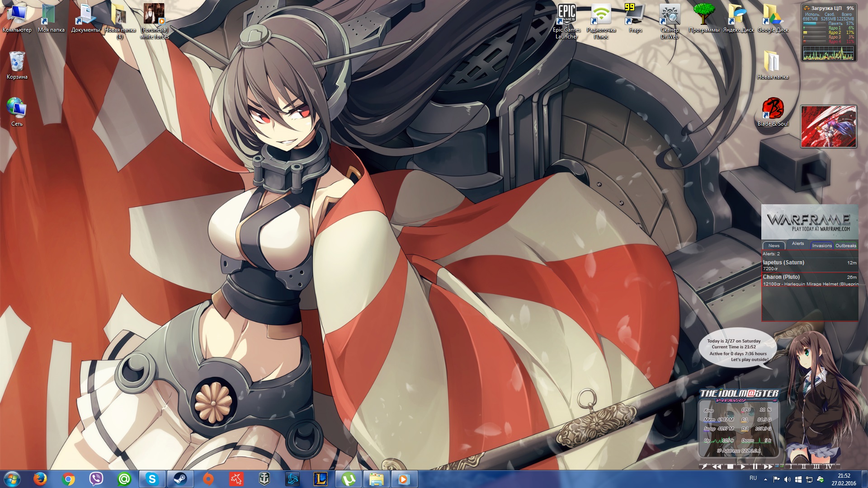Launch Firefox from the taskbar
The image size is (868, 488).
(40, 479)
